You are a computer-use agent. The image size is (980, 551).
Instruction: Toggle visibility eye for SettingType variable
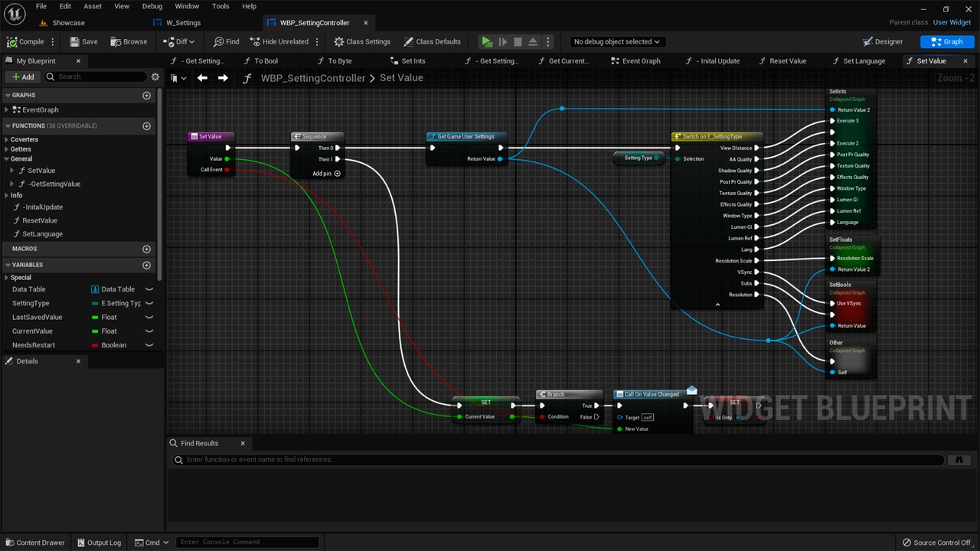149,303
